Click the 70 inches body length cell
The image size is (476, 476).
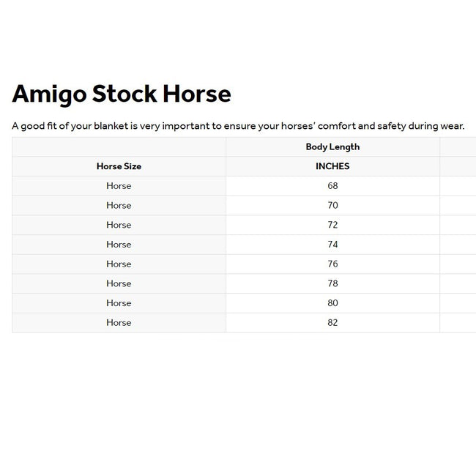pos(332,206)
